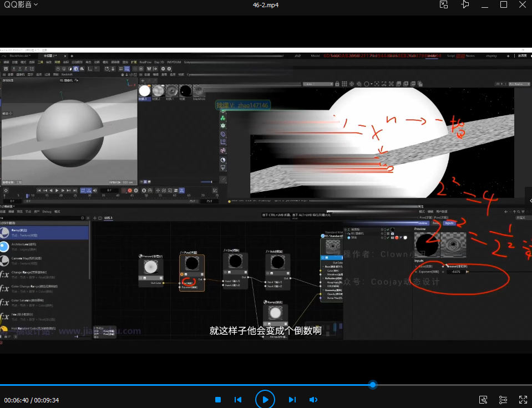The height and width of the screenshot is (408, 532).
Task: Click the Exponent value input field
Action: click(457, 272)
